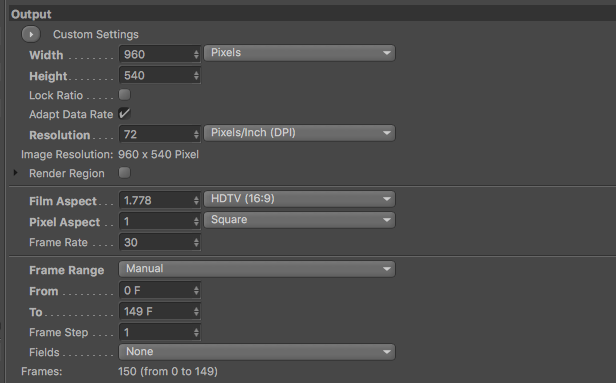Uncheck the Adapt Data Rate checkbox
Image resolution: width=616 pixels, height=383 pixels.
click(125, 114)
